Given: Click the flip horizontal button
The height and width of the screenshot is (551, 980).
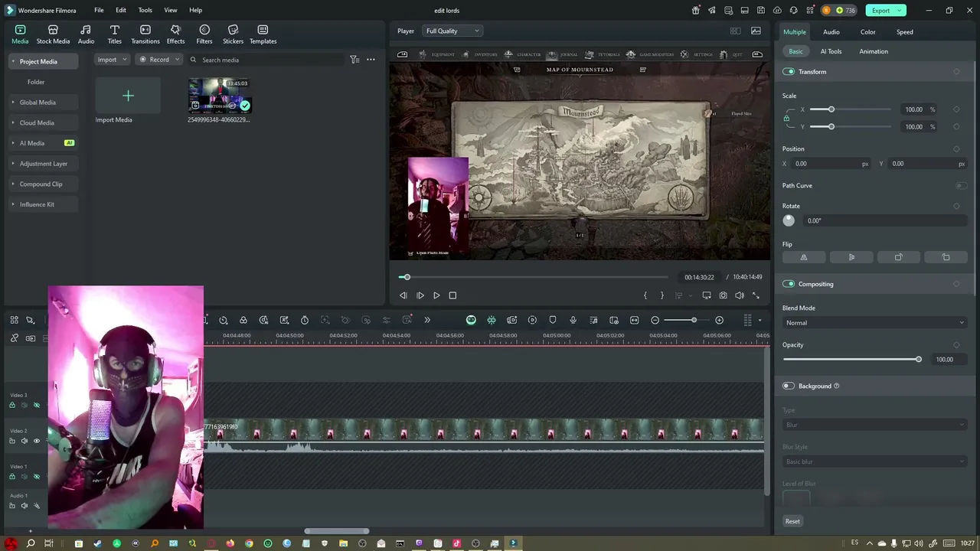Looking at the screenshot, I should coord(804,257).
